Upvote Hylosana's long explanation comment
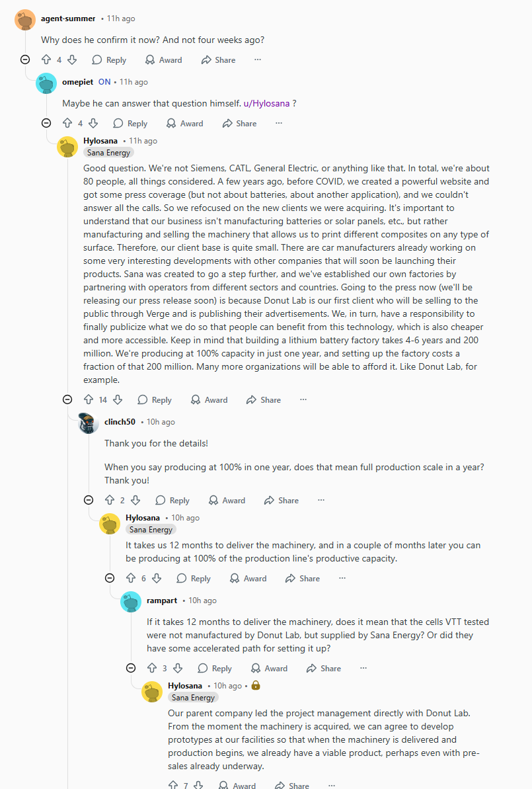The image size is (532, 789). (89, 399)
